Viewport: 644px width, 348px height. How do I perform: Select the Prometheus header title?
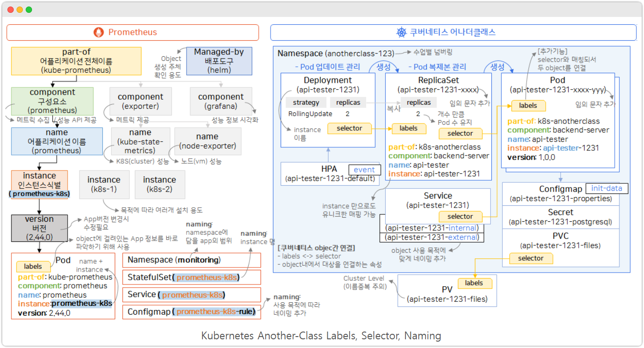[x=133, y=32]
